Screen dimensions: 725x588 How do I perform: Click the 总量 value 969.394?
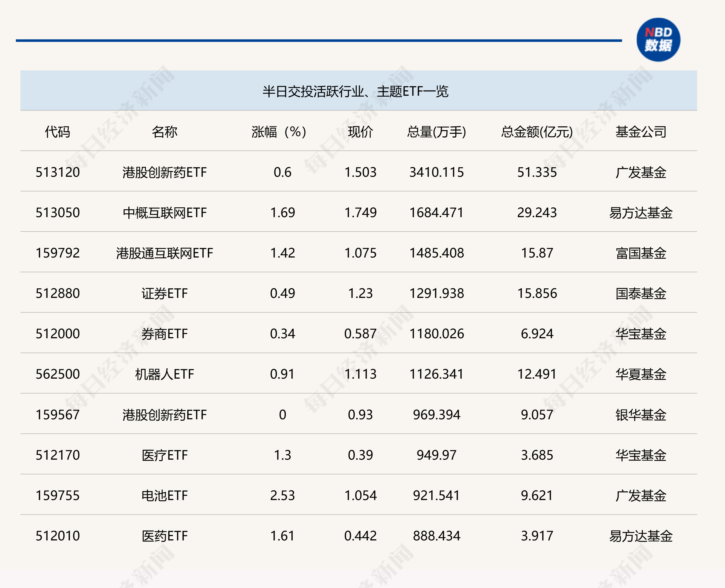[437, 415]
